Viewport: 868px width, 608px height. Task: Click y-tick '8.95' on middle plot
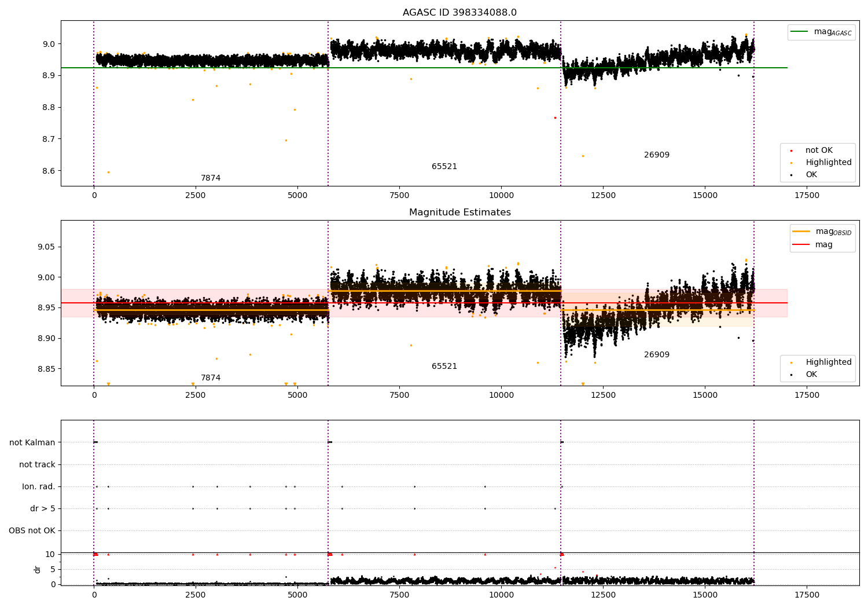(46, 308)
